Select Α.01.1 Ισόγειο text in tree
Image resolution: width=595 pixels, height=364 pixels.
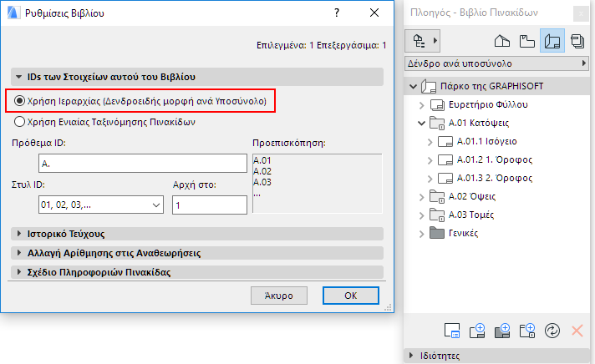click(487, 141)
